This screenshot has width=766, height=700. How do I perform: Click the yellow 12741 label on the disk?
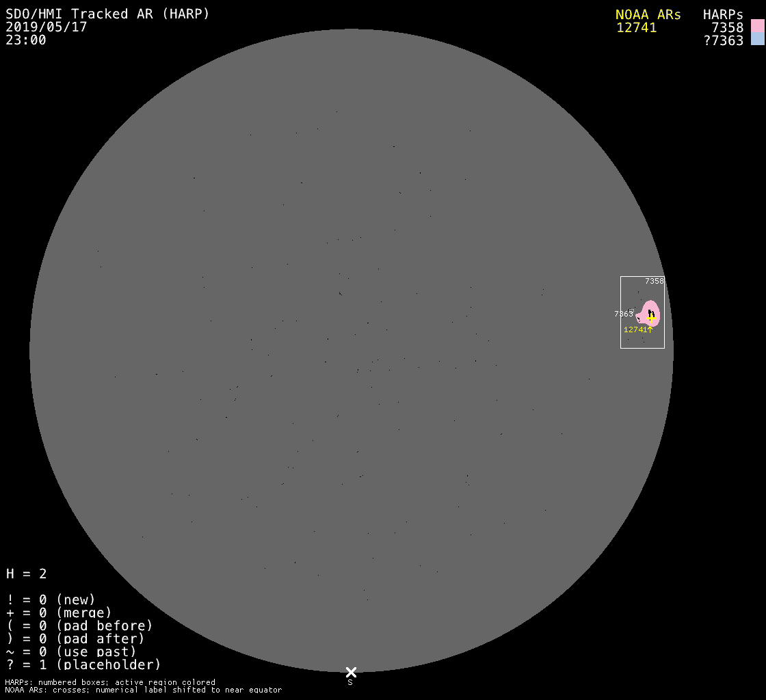point(635,329)
